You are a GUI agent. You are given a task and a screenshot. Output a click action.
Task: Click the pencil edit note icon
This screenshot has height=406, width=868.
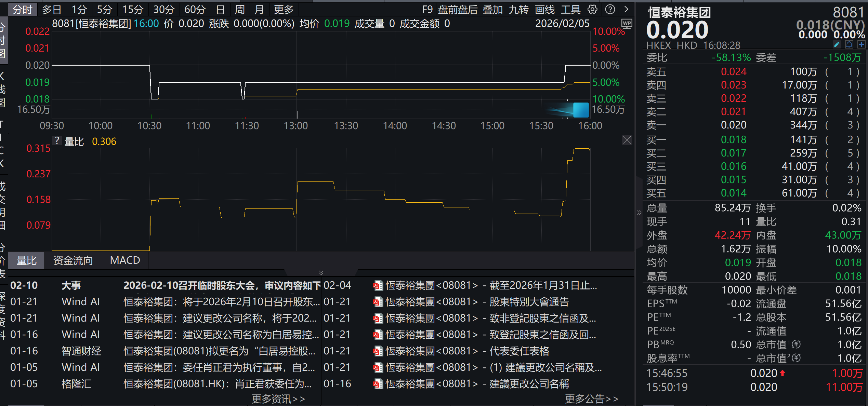tap(837, 45)
